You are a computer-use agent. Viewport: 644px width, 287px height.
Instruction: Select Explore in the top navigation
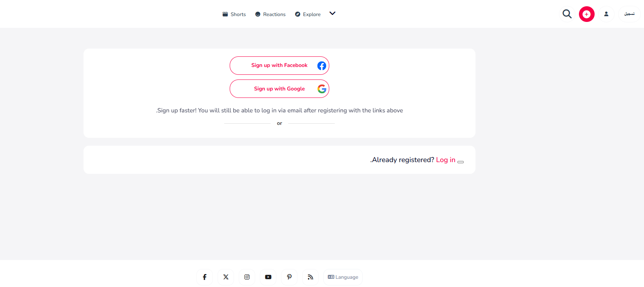[308, 14]
